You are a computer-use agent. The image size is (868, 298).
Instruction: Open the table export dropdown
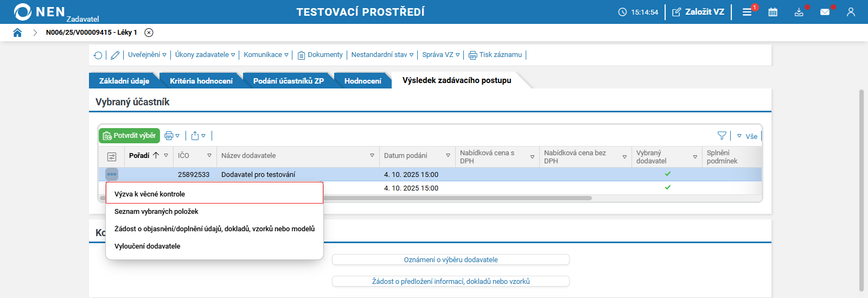tap(198, 136)
